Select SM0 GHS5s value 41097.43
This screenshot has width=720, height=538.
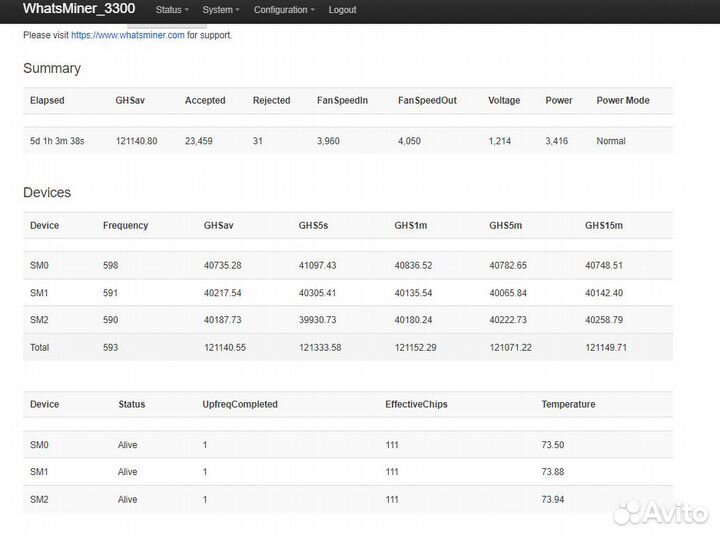point(317,265)
